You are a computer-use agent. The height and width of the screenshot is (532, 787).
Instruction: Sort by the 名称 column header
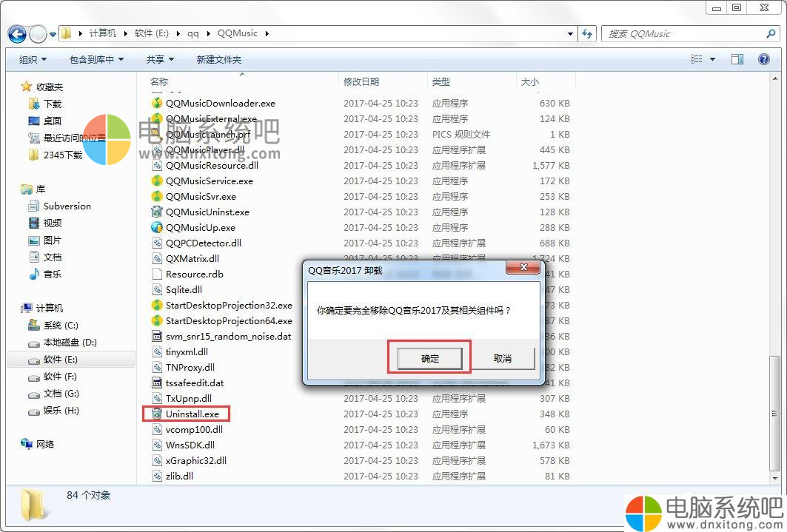159,81
